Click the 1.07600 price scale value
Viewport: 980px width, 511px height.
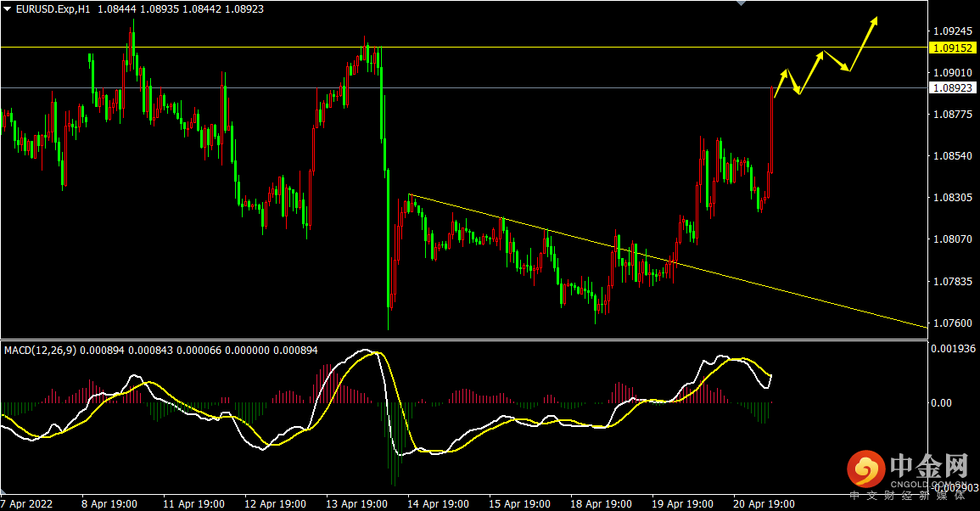tap(953, 323)
